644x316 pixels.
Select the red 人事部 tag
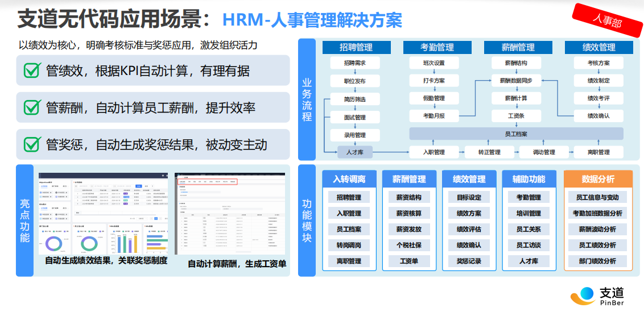[x=607, y=22]
